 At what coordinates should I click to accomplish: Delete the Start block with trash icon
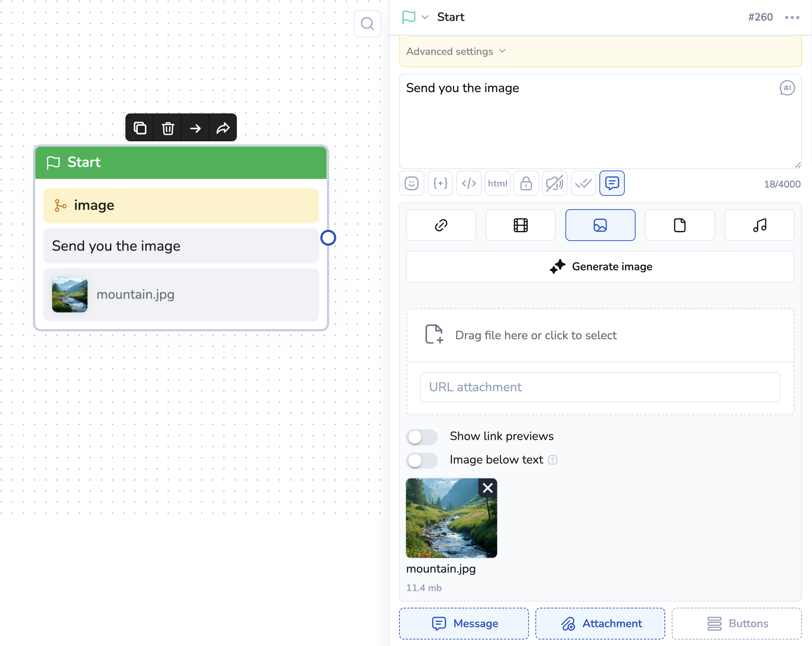(168, 128)
